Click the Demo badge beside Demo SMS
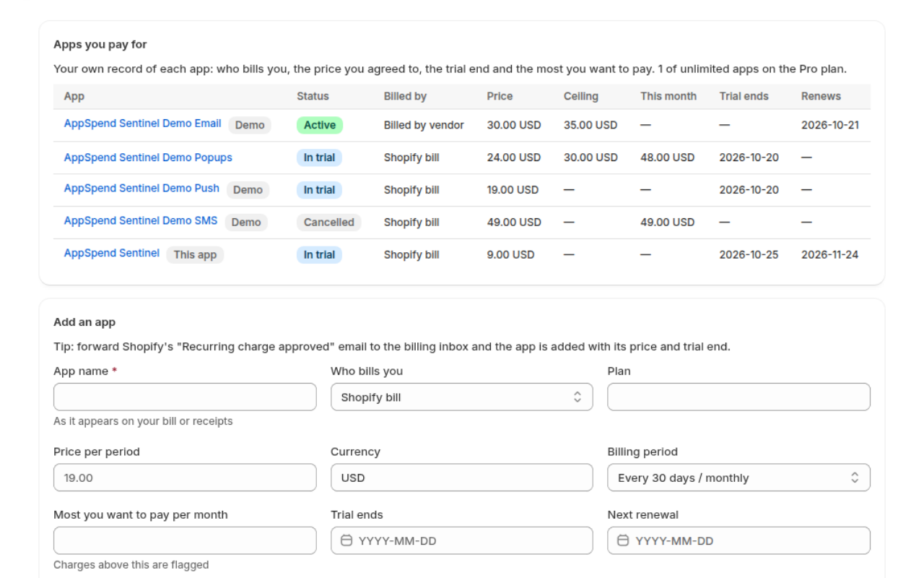This screenshot has height=578, width=924. 246,223
